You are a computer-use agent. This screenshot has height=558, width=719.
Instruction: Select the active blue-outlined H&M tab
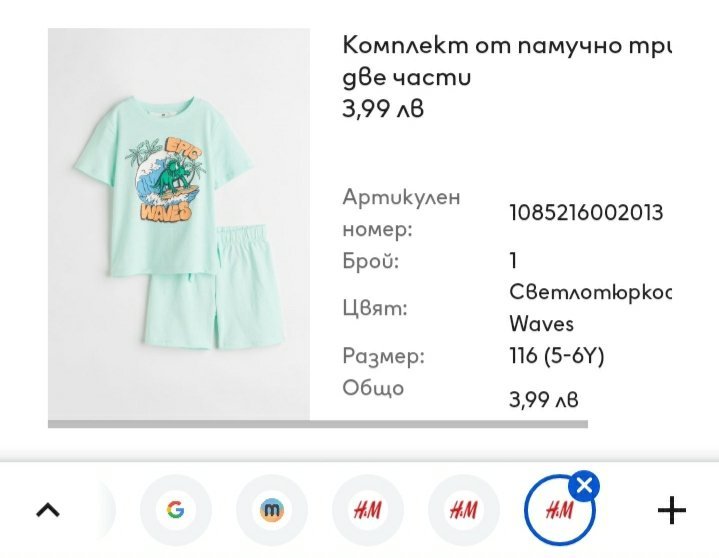pos(559,510)
